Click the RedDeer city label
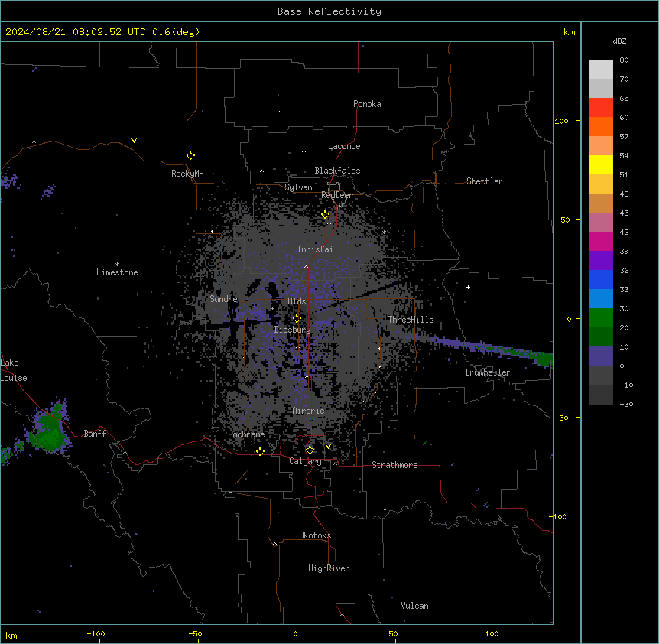The image size is (659, 644). (336, 195)
